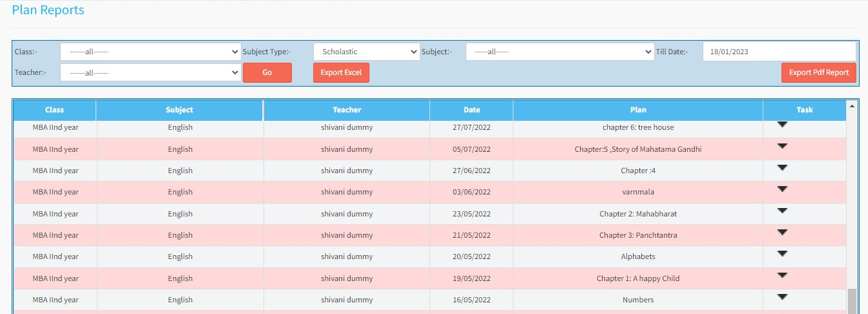The width and height of the screenshot is (868, 314).
Task: Click task arrow in varnmala row
Action: 782,189
